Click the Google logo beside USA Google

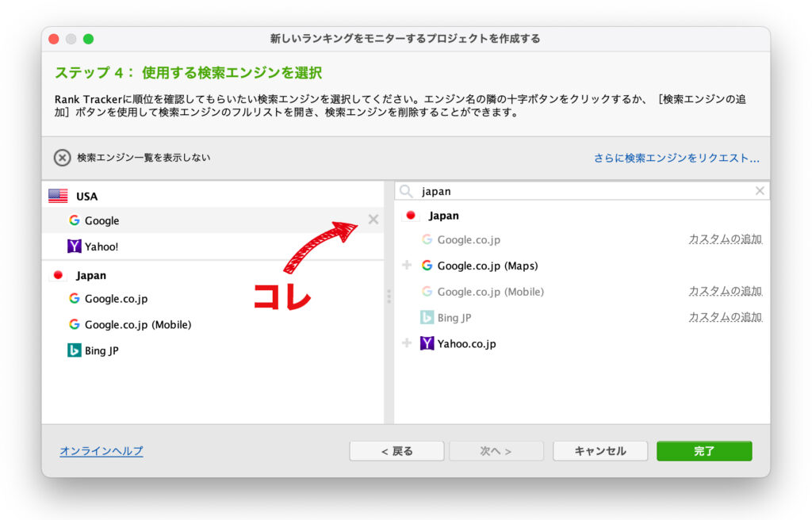74,220
